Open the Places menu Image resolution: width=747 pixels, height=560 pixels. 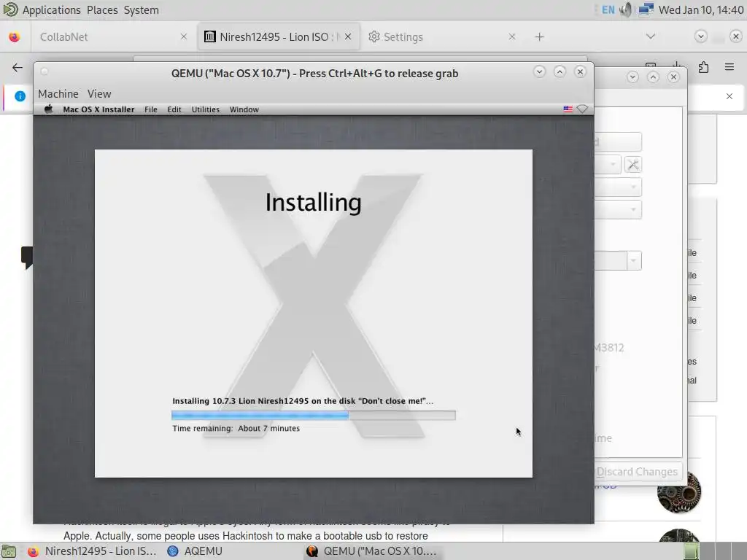click(102, 10)
